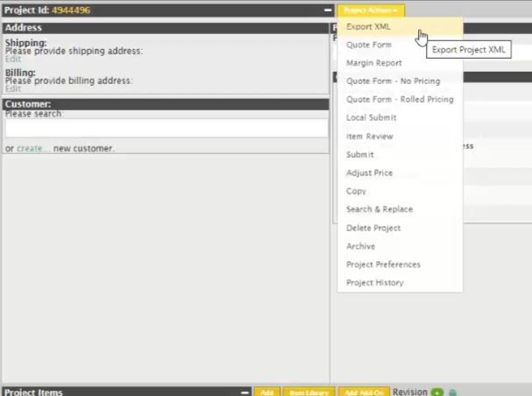
Task: Choose Local Submit from the menu
Action: coord(372,117)
